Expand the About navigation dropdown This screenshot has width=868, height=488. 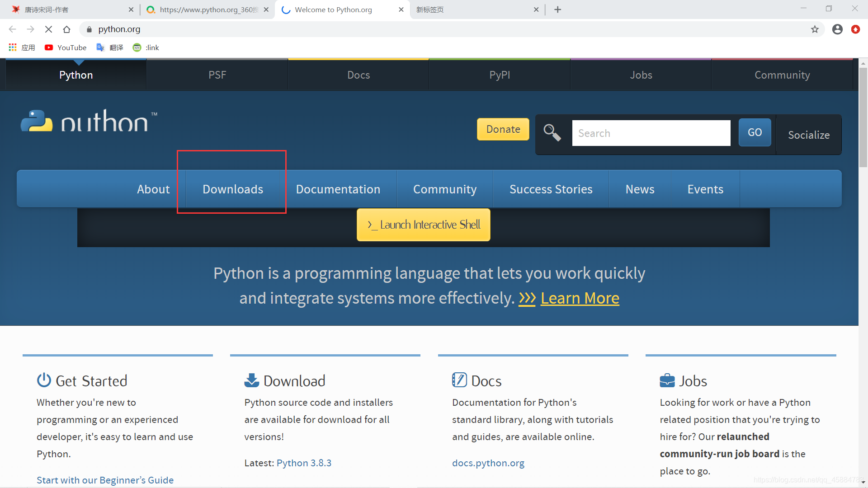point(153,189)
